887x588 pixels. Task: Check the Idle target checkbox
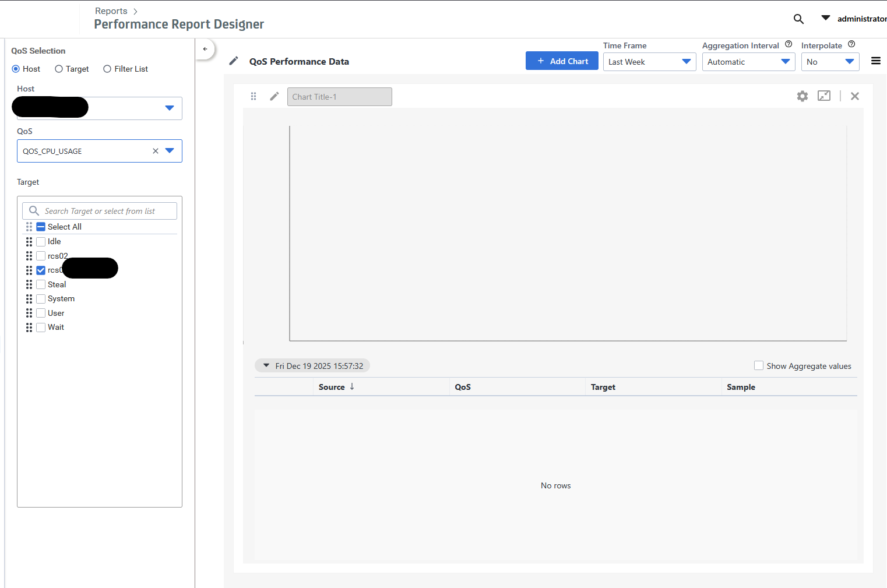41,242
